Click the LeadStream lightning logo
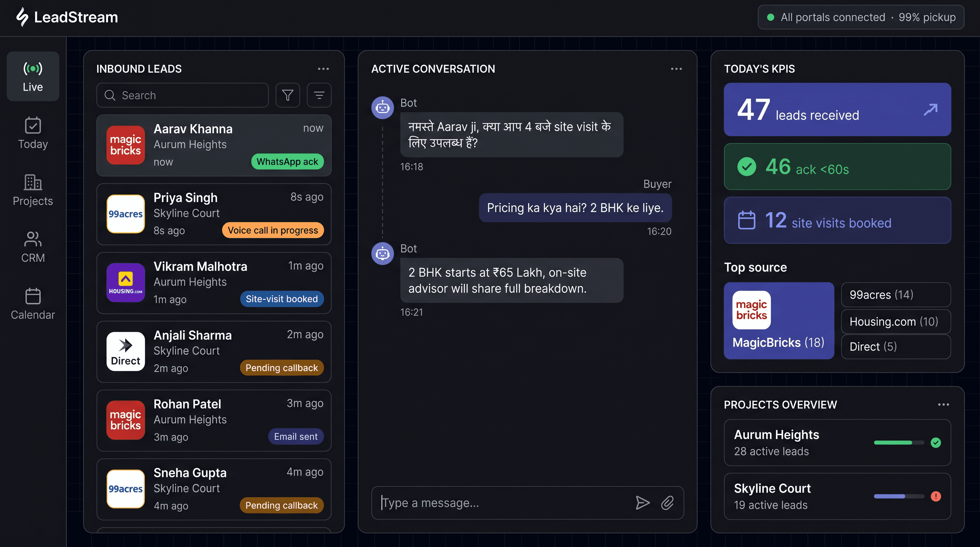Screen dimensions: 980x547 point(22,17)
